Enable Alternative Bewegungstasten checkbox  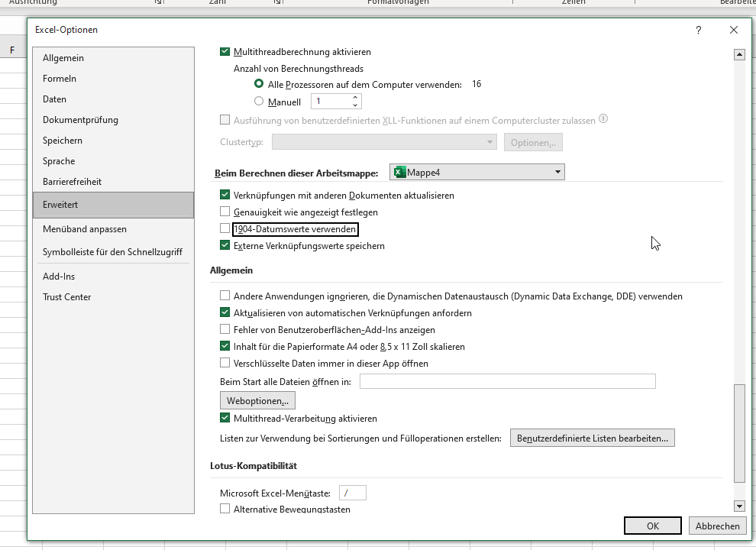point(225,509)
